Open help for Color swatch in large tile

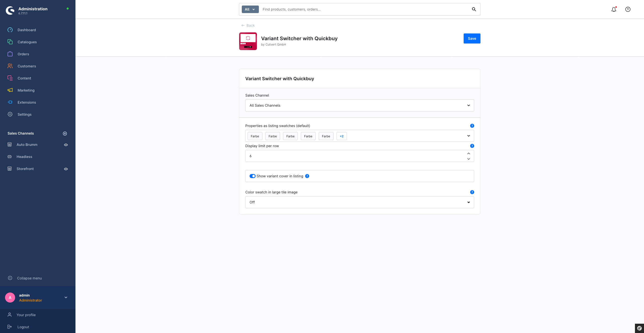(x=472, y=192)
